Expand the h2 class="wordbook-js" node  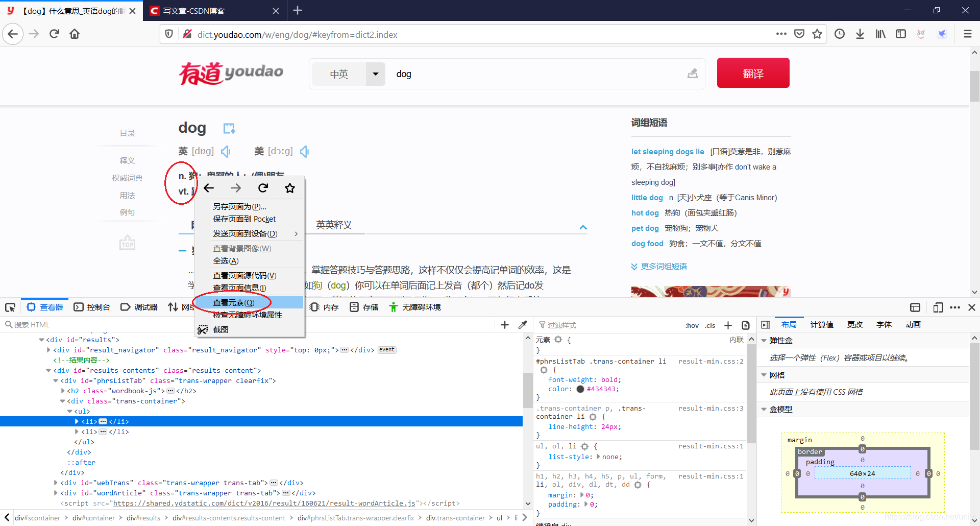(63, 391)
